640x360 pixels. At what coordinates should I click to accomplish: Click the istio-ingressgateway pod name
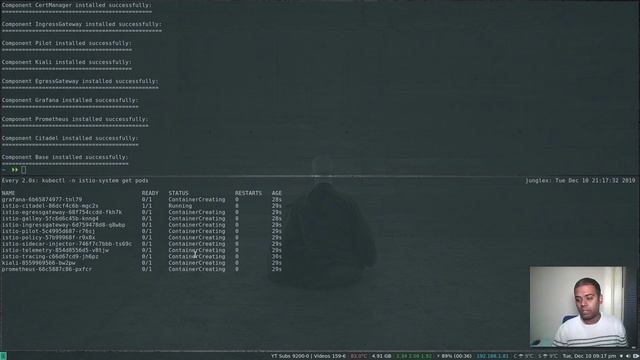click(63, 225)
